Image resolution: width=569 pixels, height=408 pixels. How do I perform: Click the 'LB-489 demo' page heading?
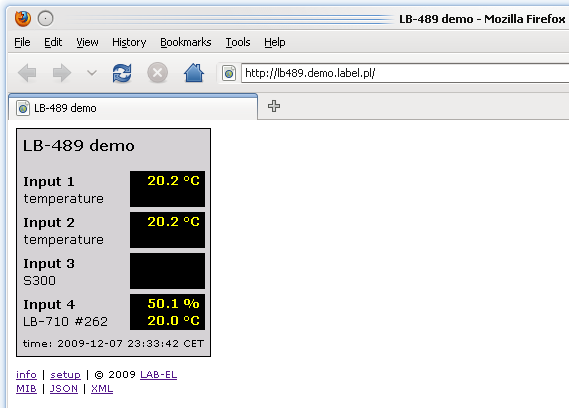[x=79, y=146]
